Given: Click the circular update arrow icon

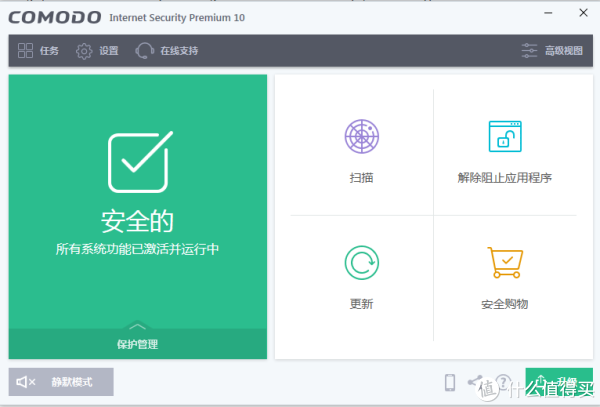Looking at the screenshot, I should 361,263.
